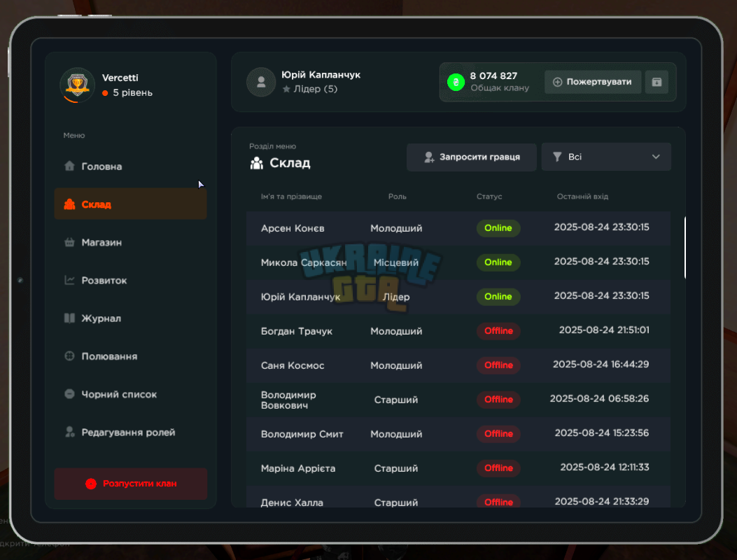The width and height of the screenshot is (737, 560).
Task: Select Юрій Капланчук row in members table
Action: (458, 297)
